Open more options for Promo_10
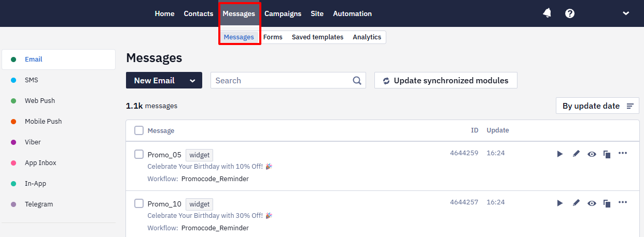The height and width of the screenshot is (237, 644). point(623,202)
